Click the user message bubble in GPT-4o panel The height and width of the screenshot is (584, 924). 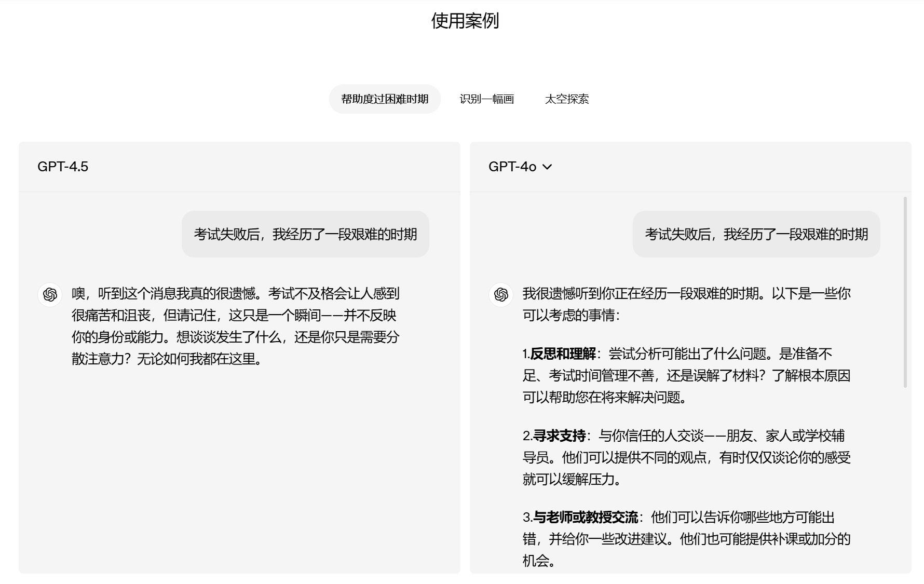756,234
